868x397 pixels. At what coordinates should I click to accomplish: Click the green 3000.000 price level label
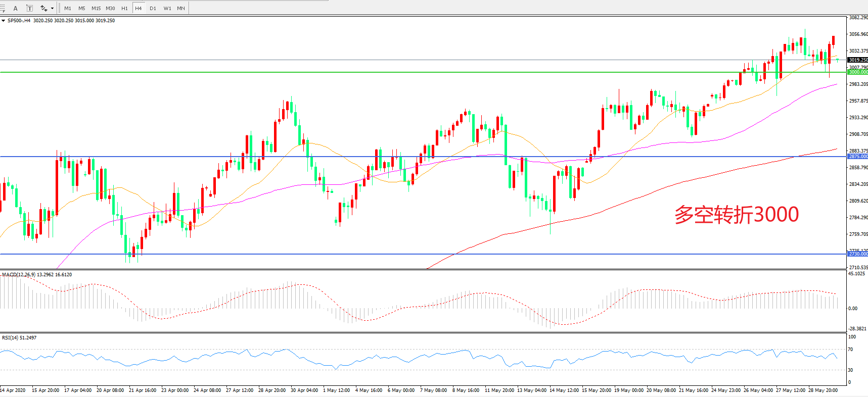point(857,72)
